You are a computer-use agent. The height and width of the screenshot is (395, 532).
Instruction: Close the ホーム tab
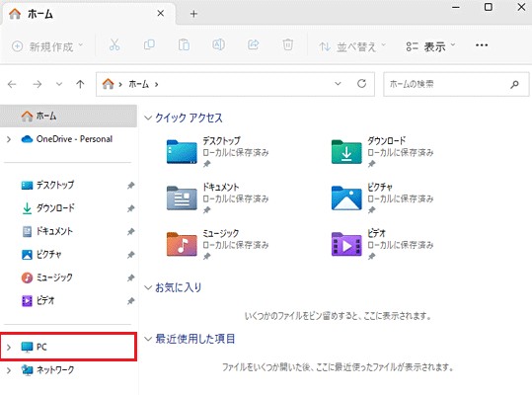pyautogui.click(x=161, y=13)
